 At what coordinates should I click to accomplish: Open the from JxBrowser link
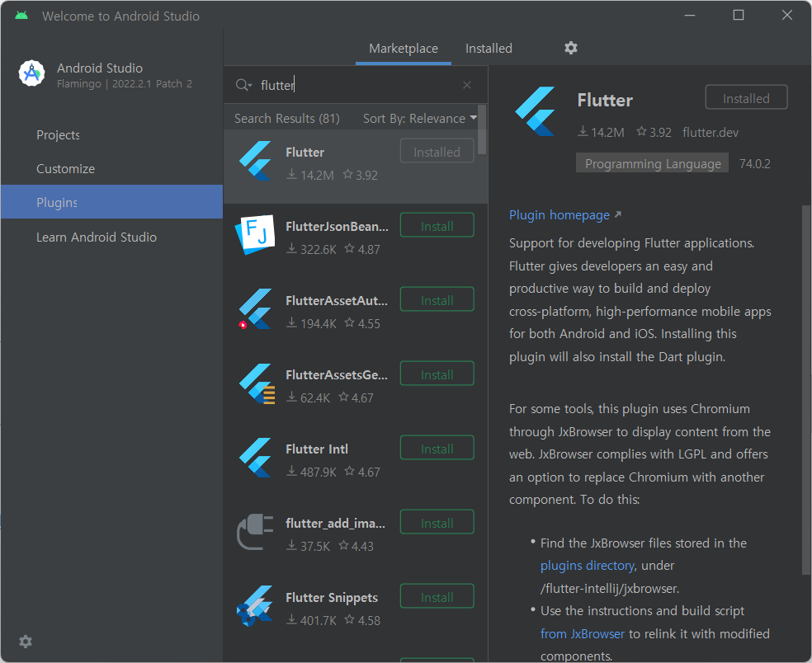coord(582,634)
